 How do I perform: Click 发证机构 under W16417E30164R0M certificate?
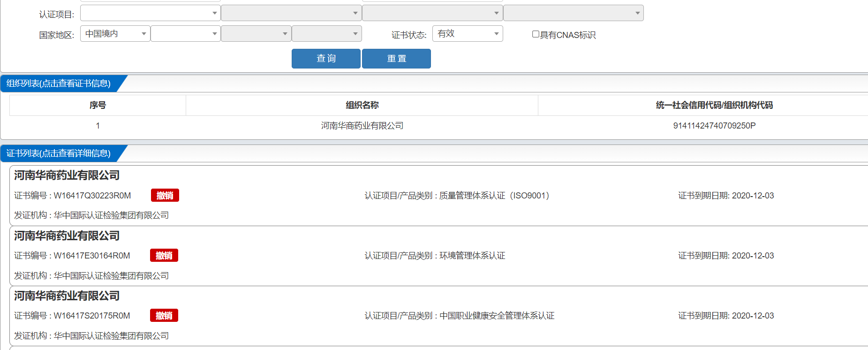(x=91, y=276)
